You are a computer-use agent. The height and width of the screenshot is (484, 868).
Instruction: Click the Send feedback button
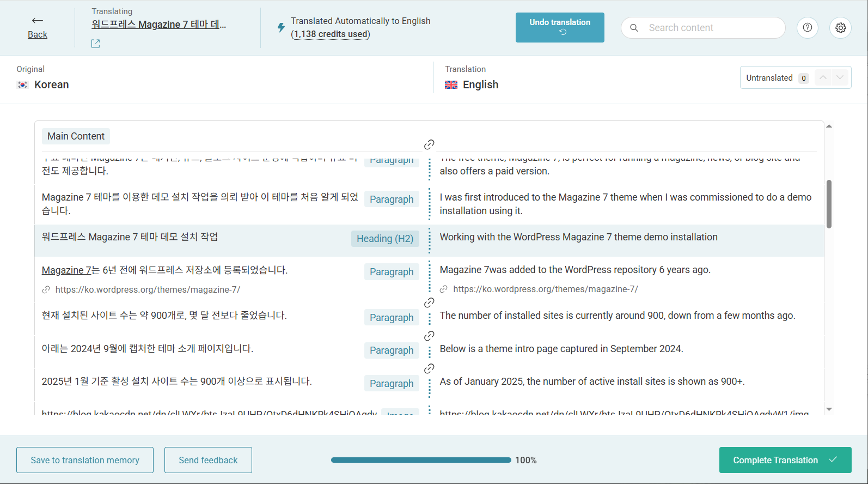[x=208, y=460]
